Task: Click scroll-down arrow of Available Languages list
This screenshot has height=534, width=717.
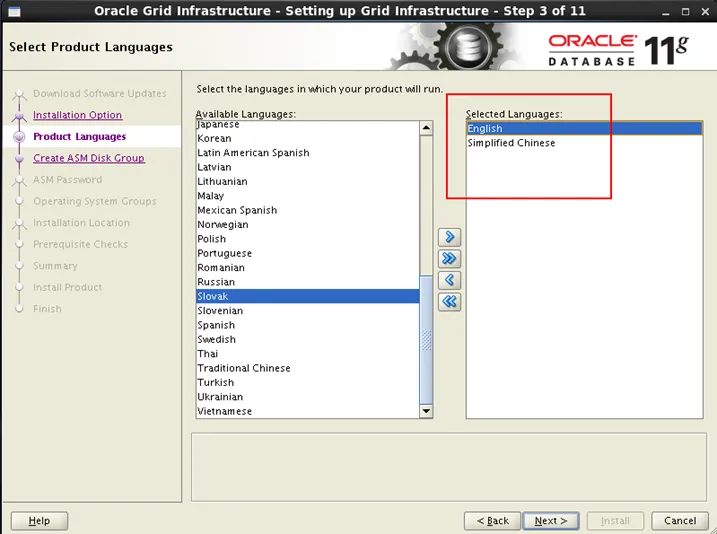Action: 426,411
